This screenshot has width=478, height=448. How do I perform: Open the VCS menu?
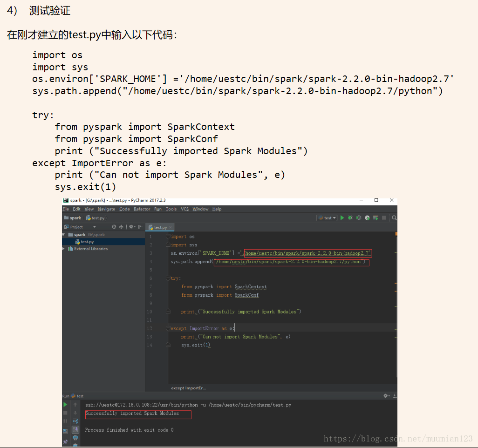[185, 209]
